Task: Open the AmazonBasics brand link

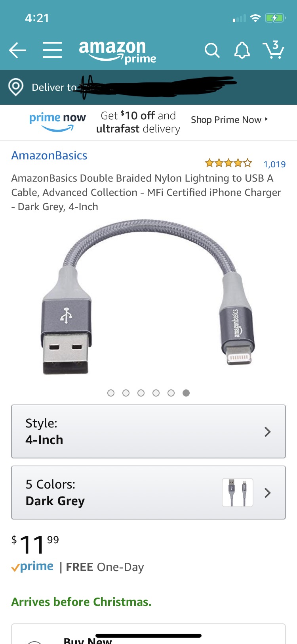Action: point(49,155)
